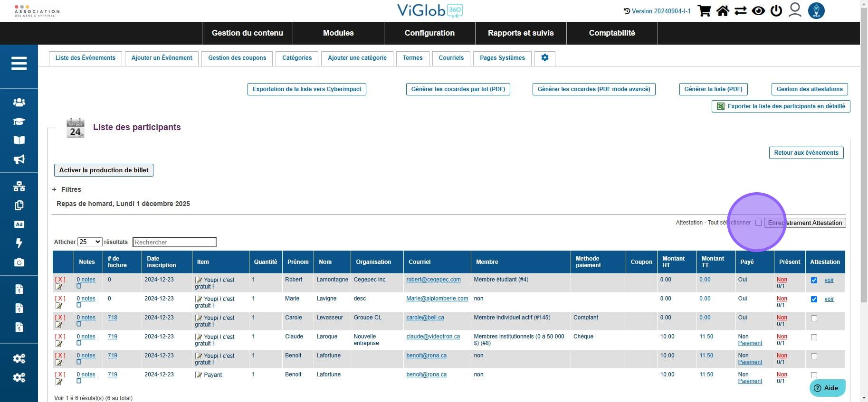Click Générer la liste (PDF) button
The image size is (868, 402).
(x=713, y=89)
